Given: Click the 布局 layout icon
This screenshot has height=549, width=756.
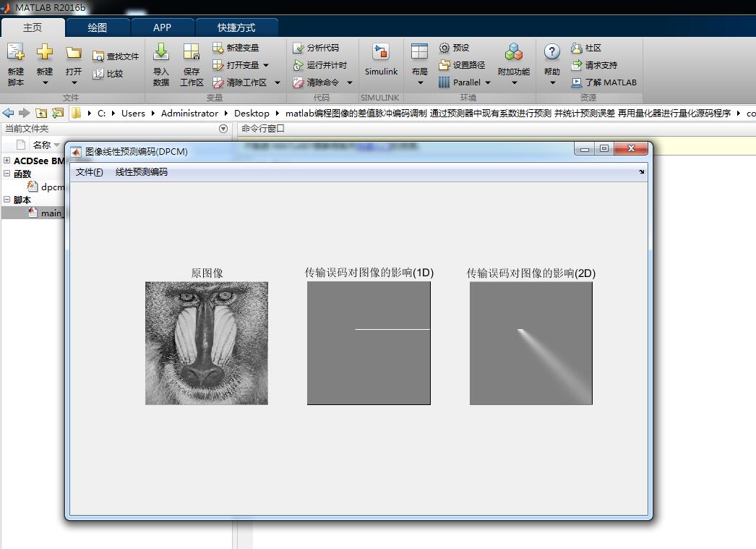Looking at the screenshot, I should [419, 51].
